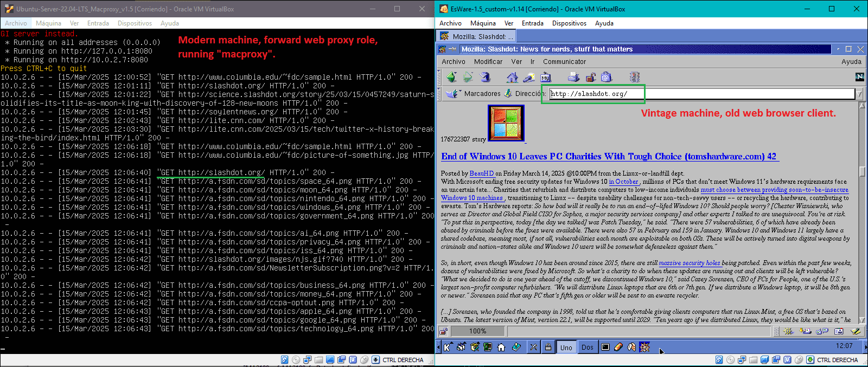This screenshot has height=367, width=868.
Task: Click the status bar security padlock icon
Action: point(443,331)
